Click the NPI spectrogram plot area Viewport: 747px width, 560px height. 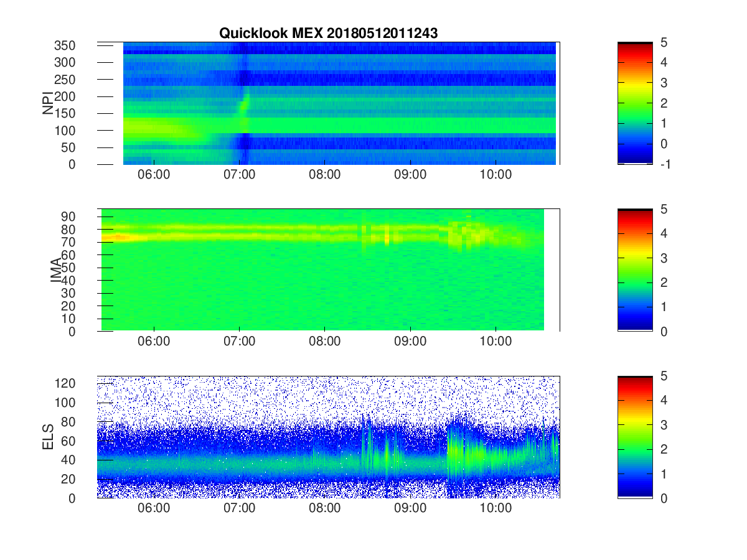click(328, 103)
